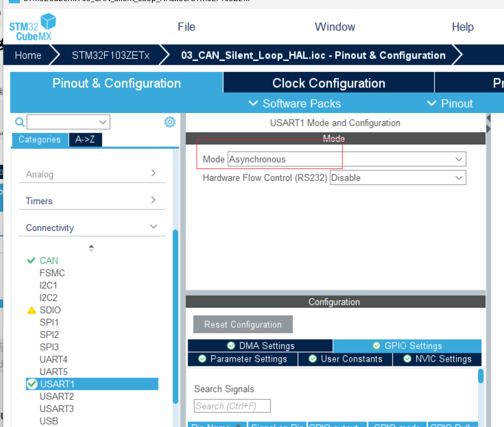Click the yellow warning icon beside SDIO

click(x=31, y=310)
